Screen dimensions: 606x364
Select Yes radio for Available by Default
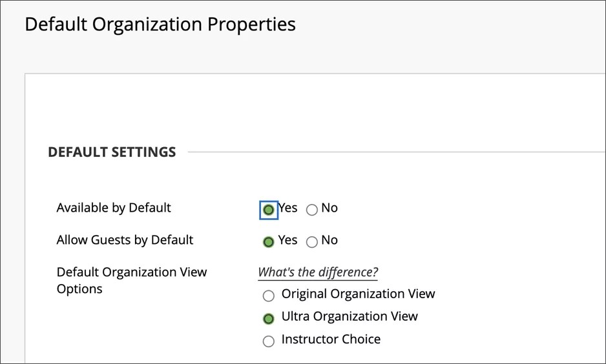pyautogui.click(x=269, y=210)
